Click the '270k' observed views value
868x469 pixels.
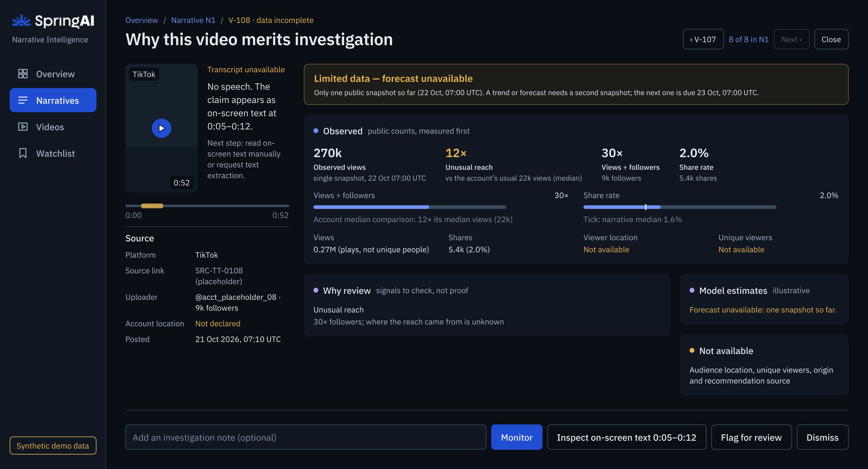328,153
